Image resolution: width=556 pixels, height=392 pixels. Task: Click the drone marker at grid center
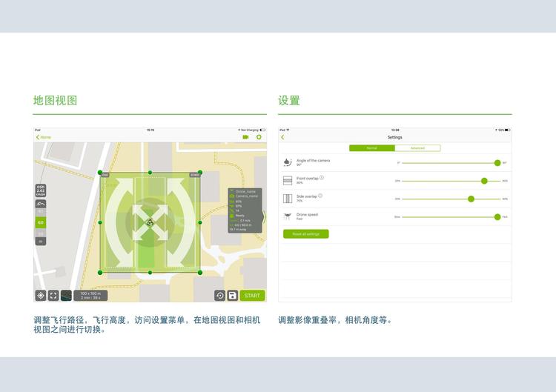(x=150, y=222)
